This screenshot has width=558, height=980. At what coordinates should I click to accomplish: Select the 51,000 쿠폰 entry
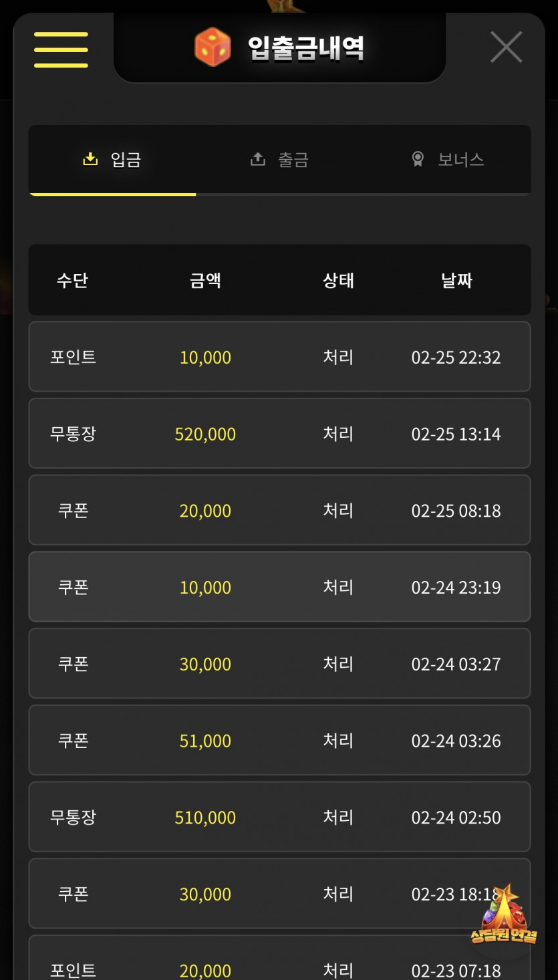tap(279, 740)
